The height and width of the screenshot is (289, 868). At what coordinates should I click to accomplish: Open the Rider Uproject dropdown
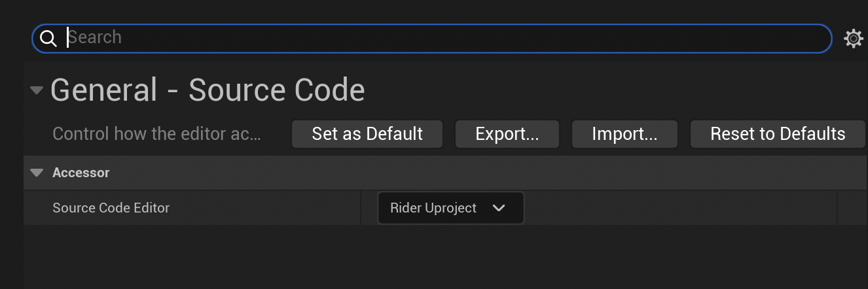pos(451,208)
